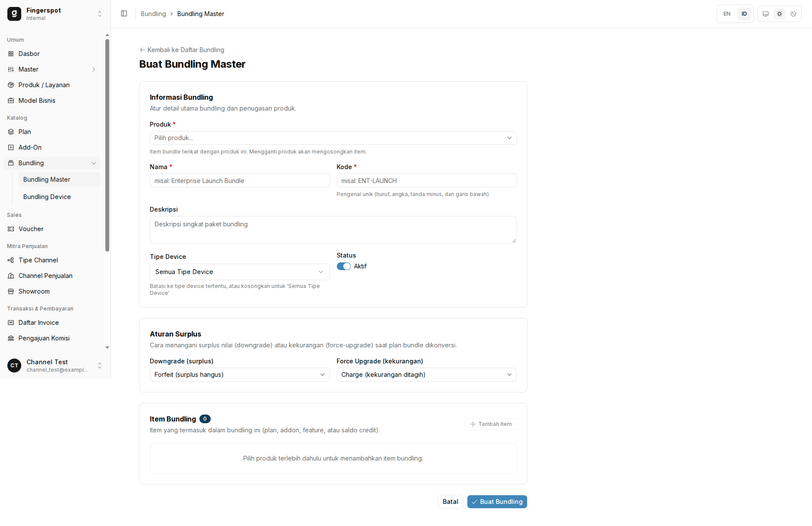The height and width of the screenshot is (526, 812).
Task: Open the Showroom page
Action: tap(52, 291)
